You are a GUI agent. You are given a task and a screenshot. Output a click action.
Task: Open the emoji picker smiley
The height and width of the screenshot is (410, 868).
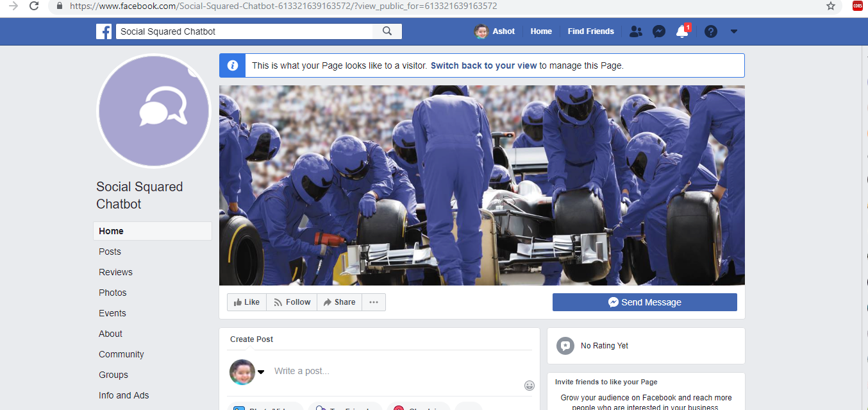pos(530,386)
